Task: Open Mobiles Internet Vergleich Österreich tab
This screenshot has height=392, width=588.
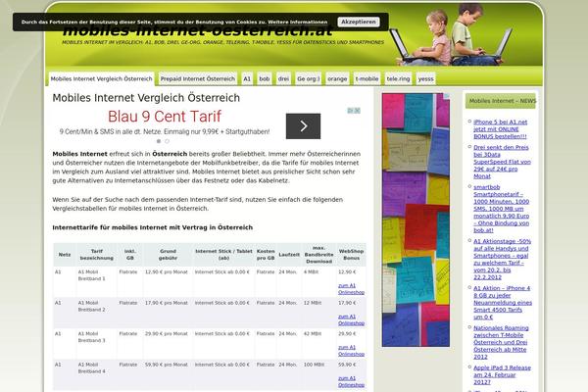Action: click(101, 78)
